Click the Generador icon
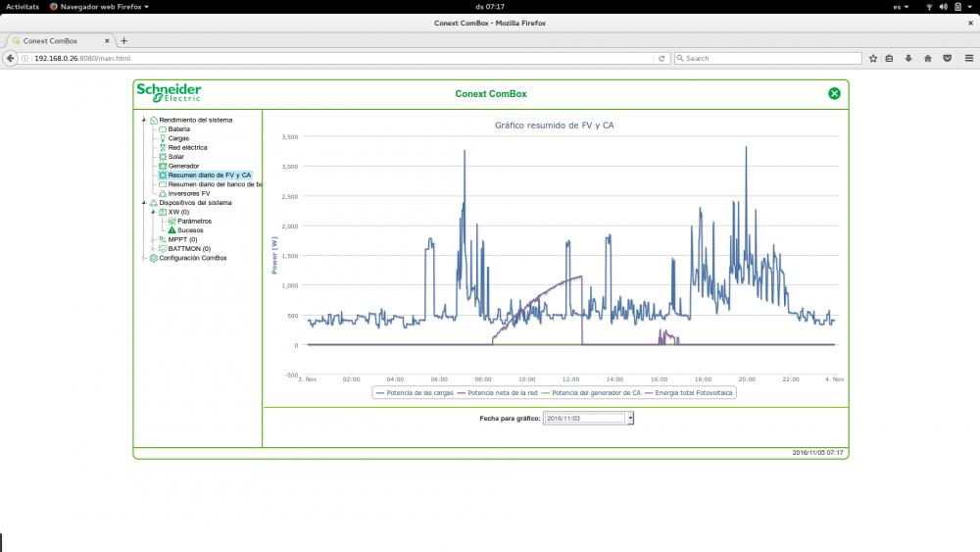Screen dimensions: 980x552 pyautogui.click(x=163, y=166)
